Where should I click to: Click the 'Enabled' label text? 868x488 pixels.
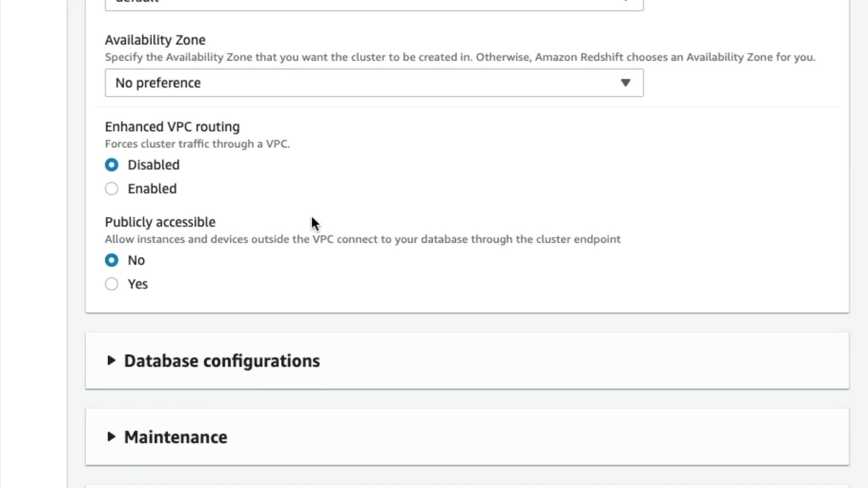(152, 188)
